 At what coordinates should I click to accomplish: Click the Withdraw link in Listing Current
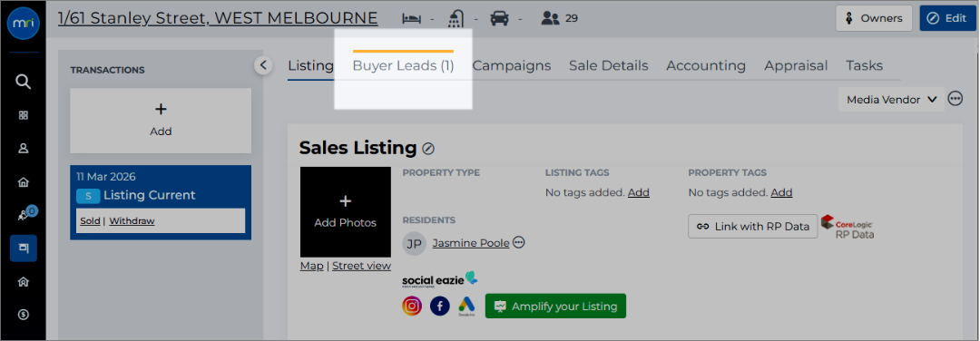click(132, 221)
